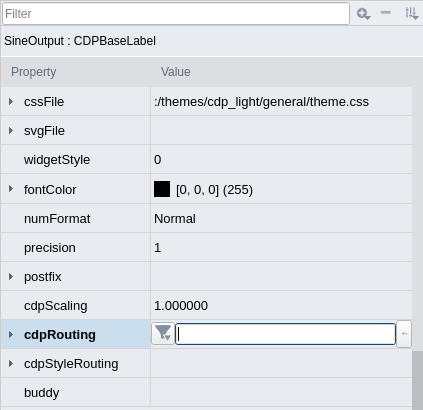This screenshot has width=423, height=410.
Task: Expand the svgFile property
Action: click(11, 130)
